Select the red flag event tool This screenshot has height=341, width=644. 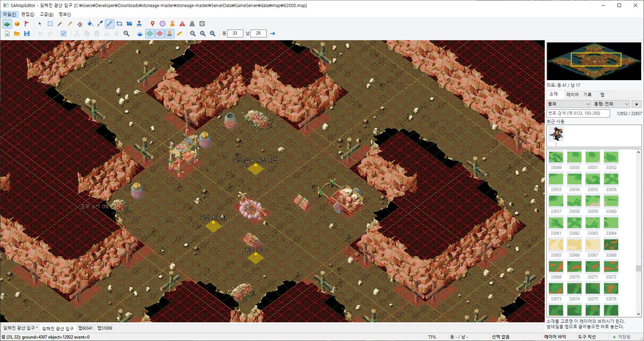click(27, 24)
